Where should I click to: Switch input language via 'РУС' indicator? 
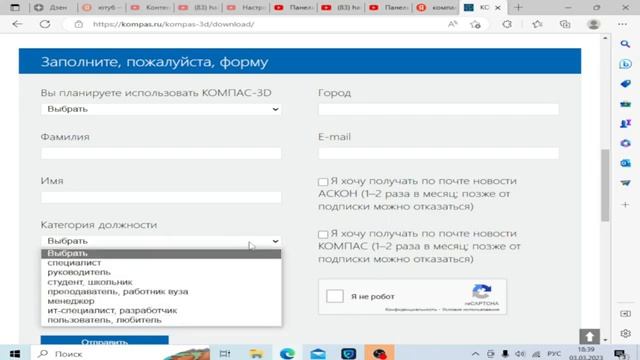point(554,353)
